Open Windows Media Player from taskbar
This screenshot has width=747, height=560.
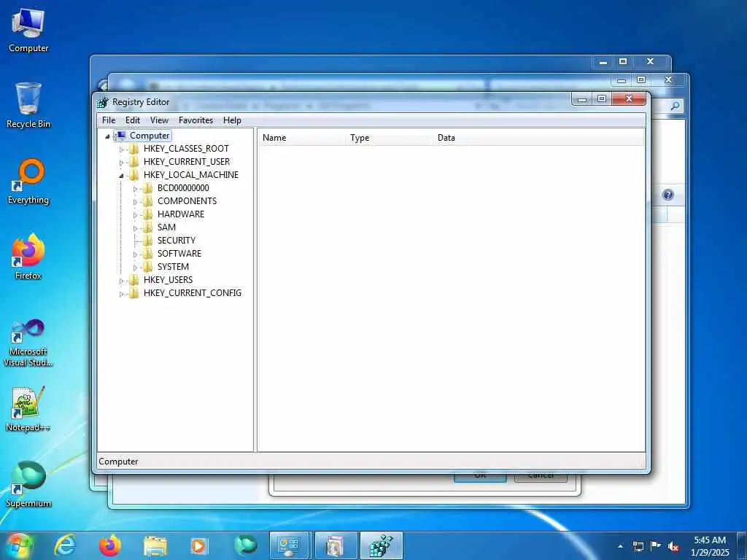pyautogui.click(x=198, y=546)
